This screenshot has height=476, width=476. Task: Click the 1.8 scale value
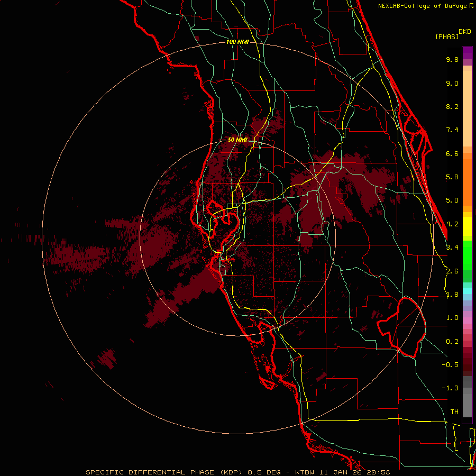coord(452,295)
